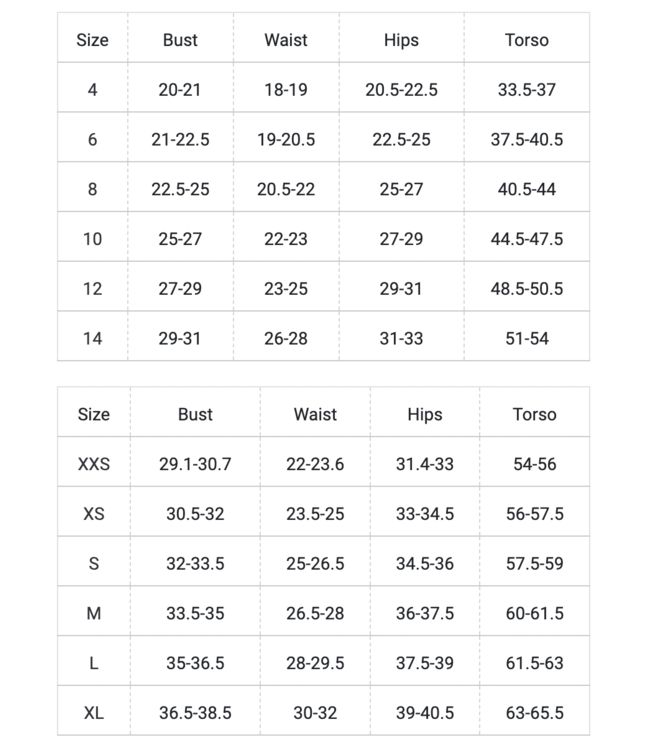
Task: Click the 48.5-50.5 torso measurement
Action: [x=527, y=289]
